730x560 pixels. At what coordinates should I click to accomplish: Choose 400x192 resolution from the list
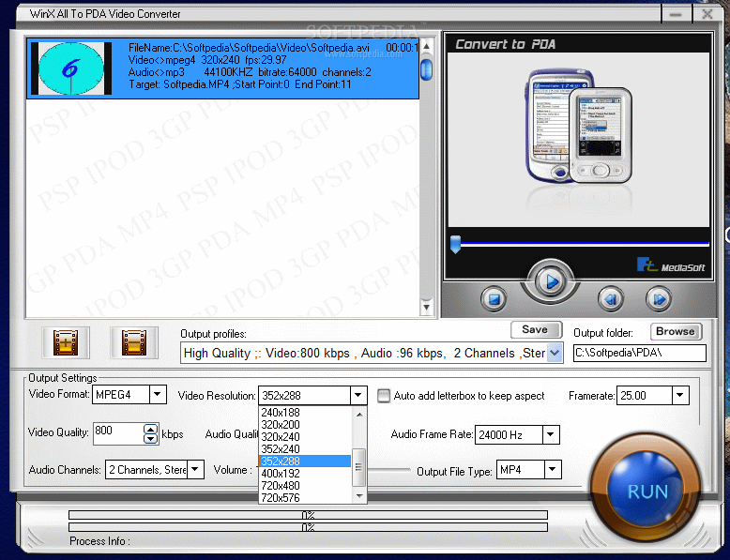click(305, 474)
